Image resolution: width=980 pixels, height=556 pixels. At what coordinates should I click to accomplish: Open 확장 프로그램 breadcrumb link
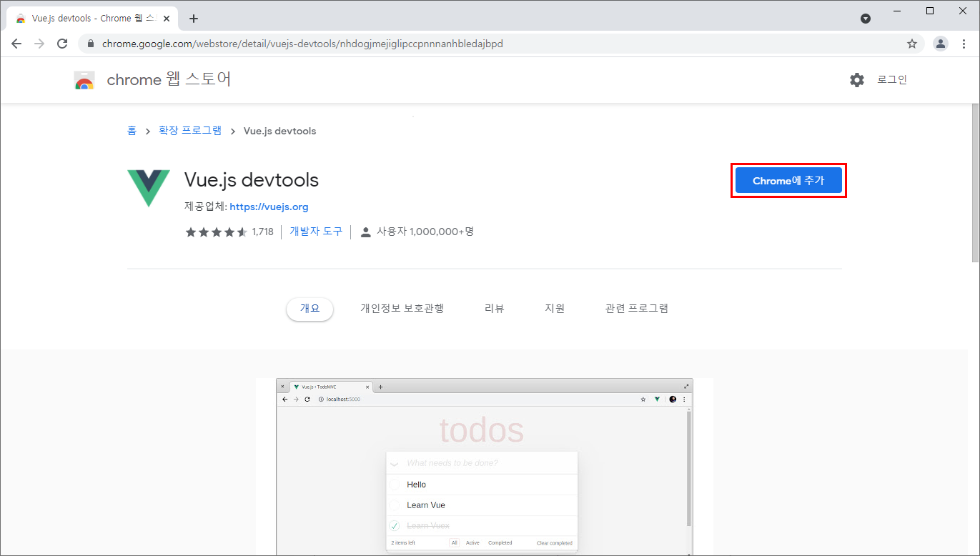[x=190, y=131]
